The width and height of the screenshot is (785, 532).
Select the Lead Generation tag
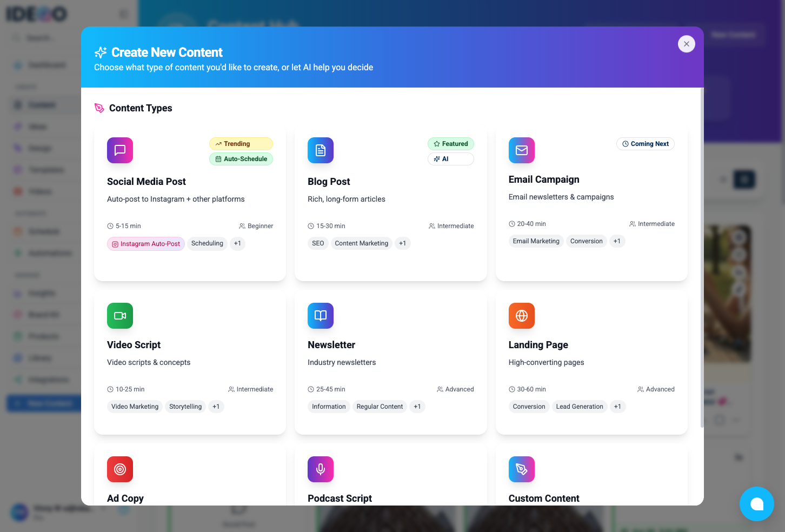pos(580,407)
